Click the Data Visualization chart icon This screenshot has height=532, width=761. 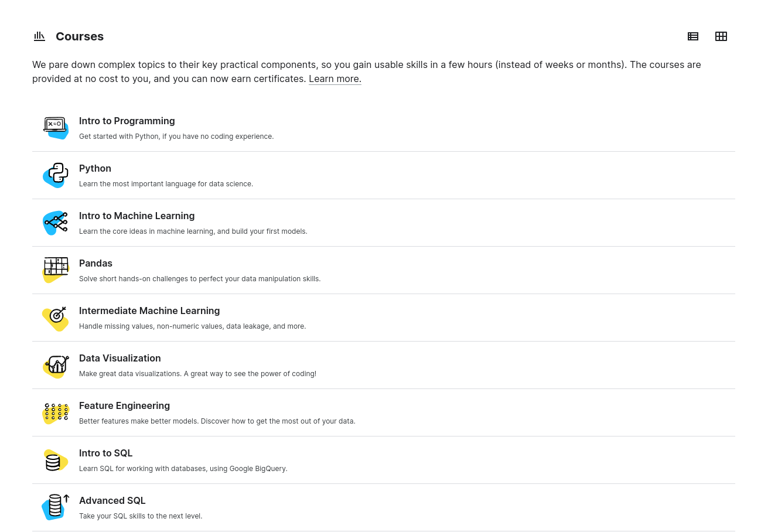click(56, 365)
